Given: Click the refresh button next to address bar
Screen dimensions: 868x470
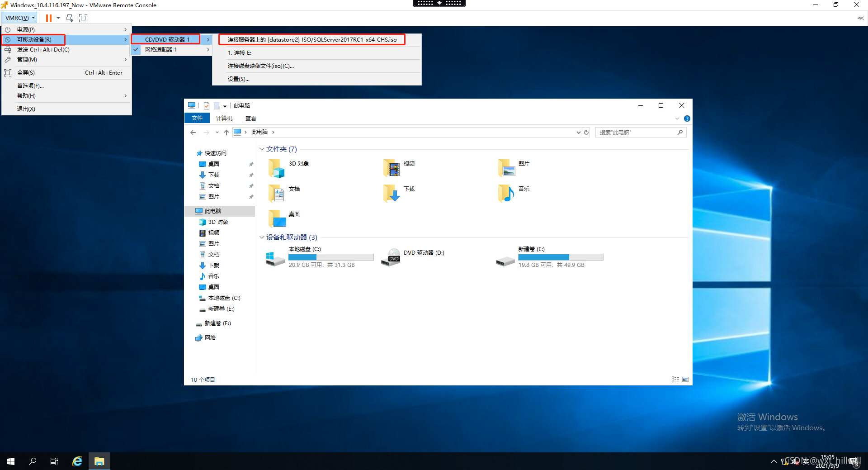Looking at the screenshot, I should pos(586,133).
